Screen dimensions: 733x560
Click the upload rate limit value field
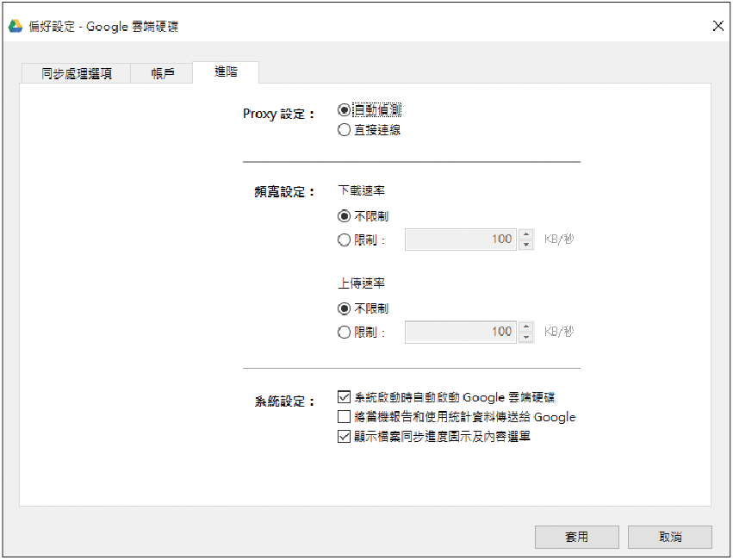pyautogui.click(x=461, y=332)
